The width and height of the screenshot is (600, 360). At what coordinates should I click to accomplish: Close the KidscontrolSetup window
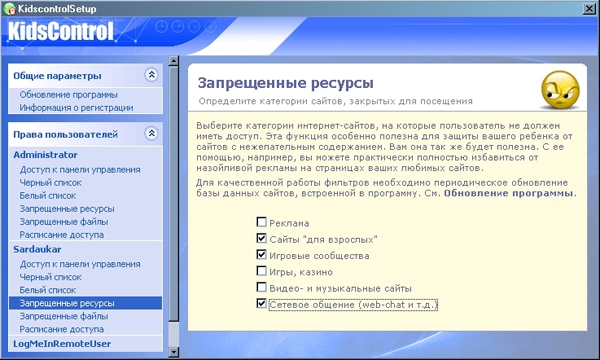(589, 8)
